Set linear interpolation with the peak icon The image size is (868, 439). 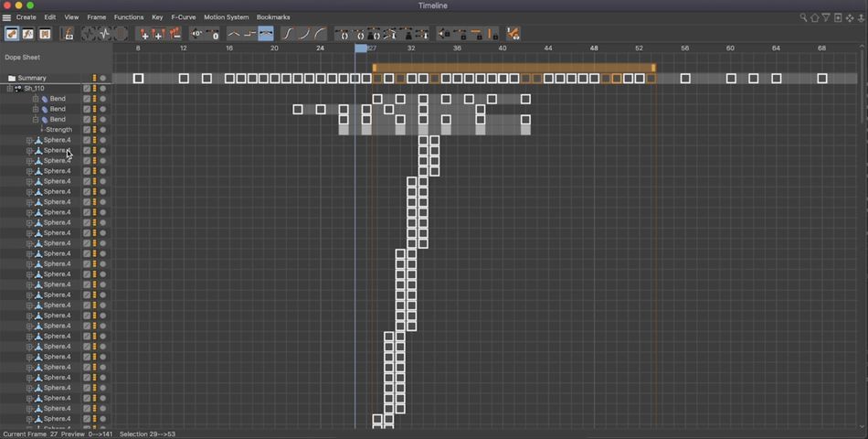[x=234, y=34]
